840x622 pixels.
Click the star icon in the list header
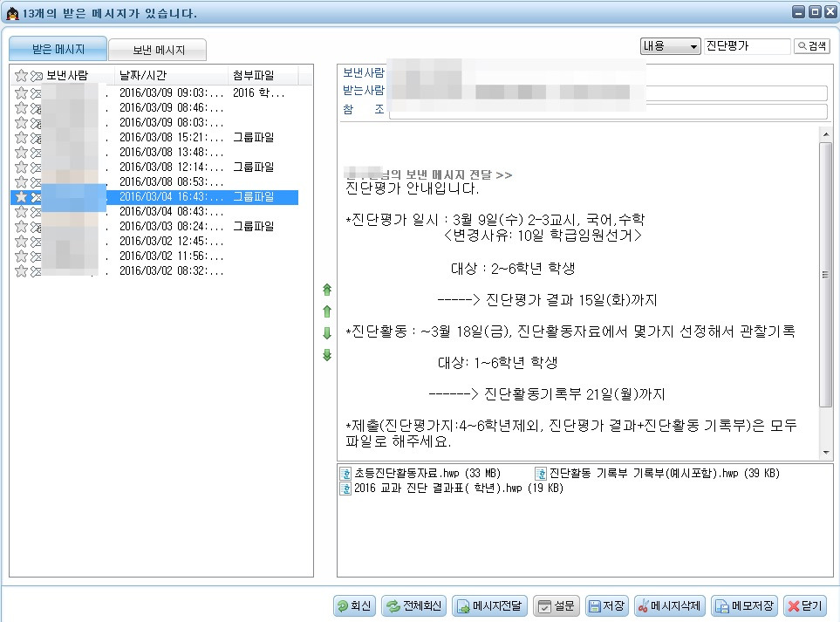pos(22,76)
